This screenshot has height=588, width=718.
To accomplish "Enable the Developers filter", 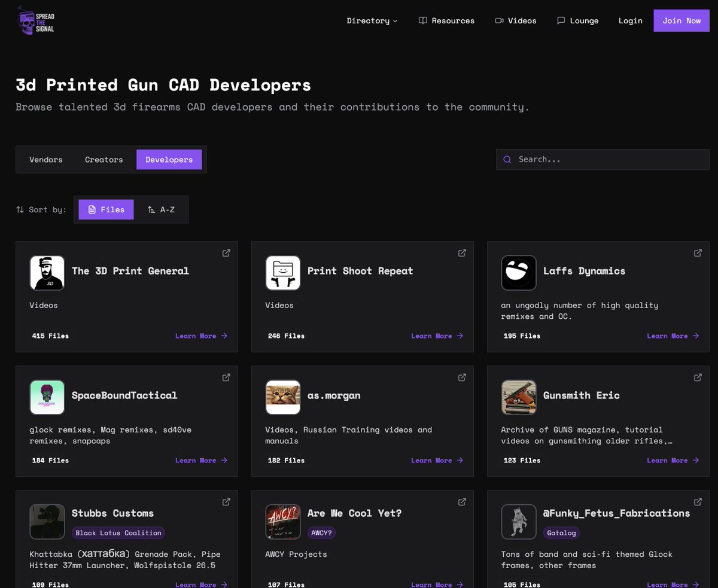I will (169, 159).
